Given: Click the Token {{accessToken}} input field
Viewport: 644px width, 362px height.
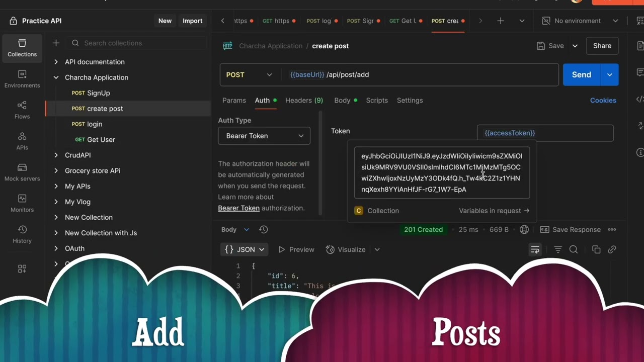Looking at the screenshot, I should (x=545, y=133).
